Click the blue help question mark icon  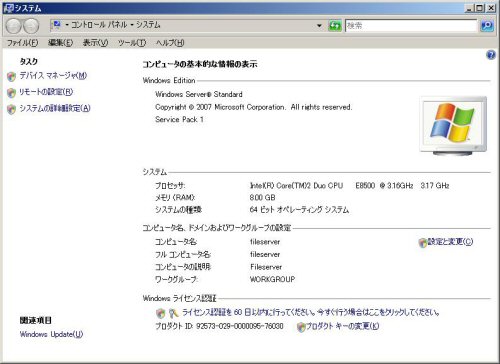click(491, 55)
